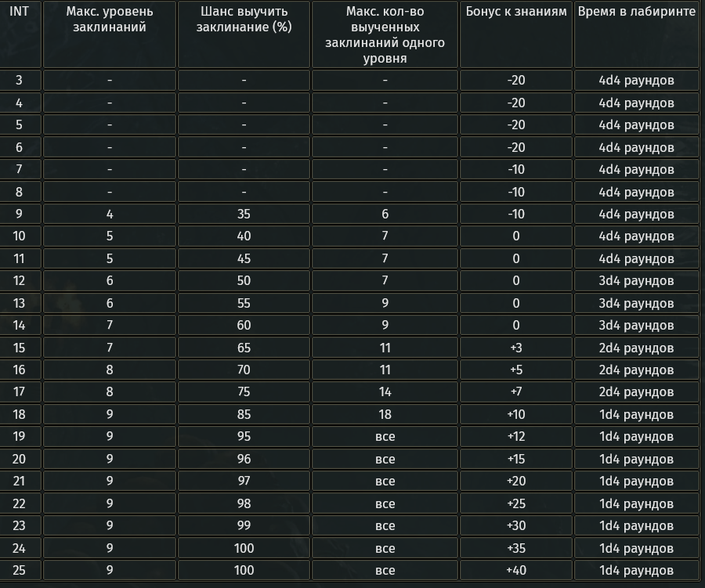The height and width of the screenshot is (588, 705).
Task: Click learn chance cell '75'
Action: coord(244,391)
